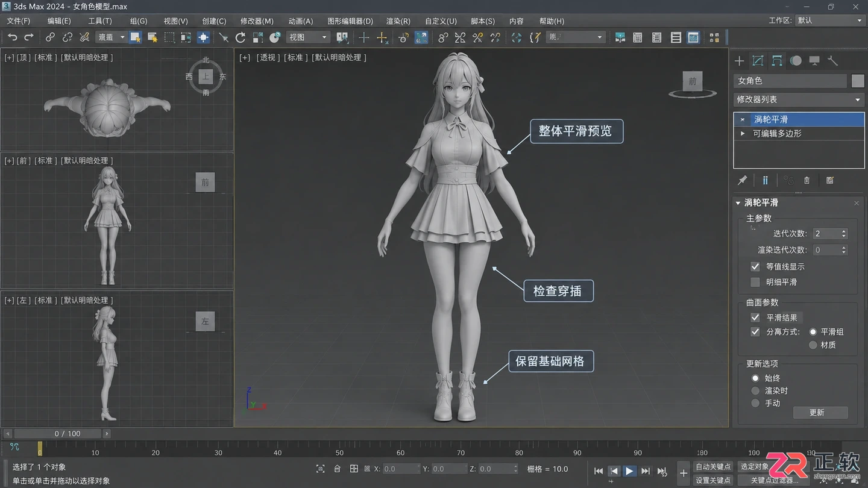Pin the modifier stack
Image resolution: width=868 pixels, height=488 pixels.
pos(743,180)
